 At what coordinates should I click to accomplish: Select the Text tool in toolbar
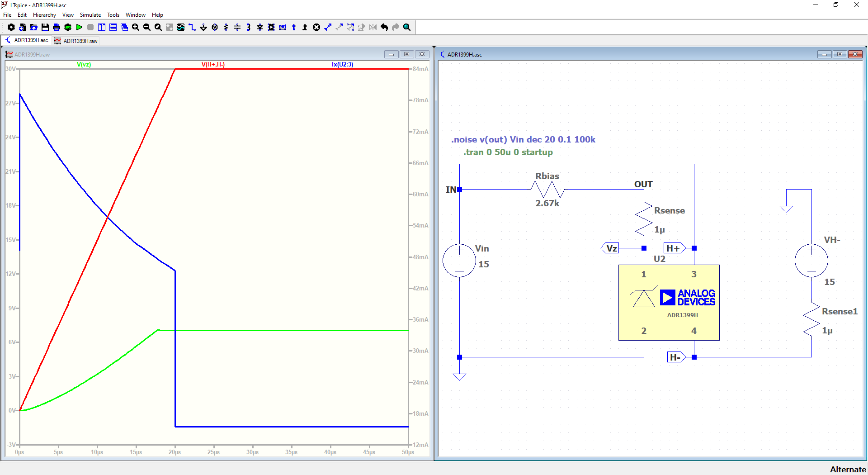294,27
